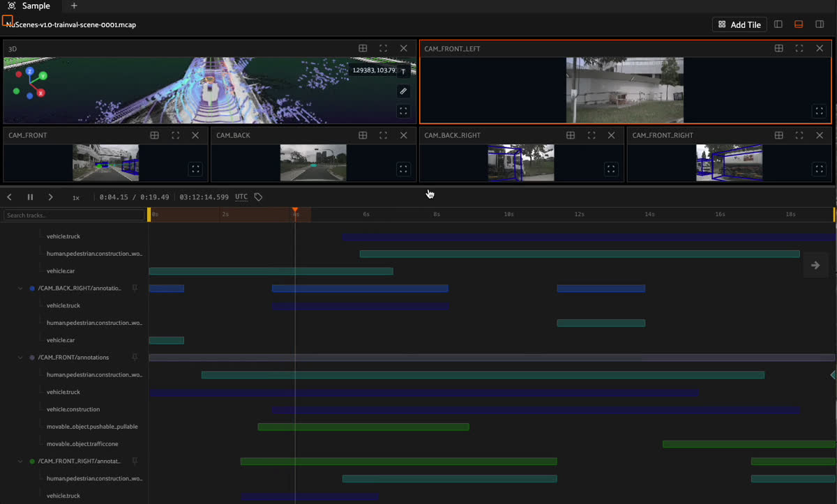Toggle the right sidebar

pos(820,24)
